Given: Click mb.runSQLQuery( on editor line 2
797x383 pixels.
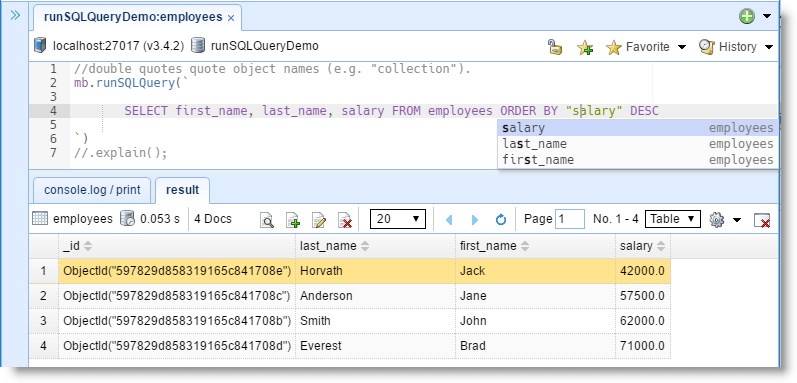Looking at the screenshot, I should [128, 83].
